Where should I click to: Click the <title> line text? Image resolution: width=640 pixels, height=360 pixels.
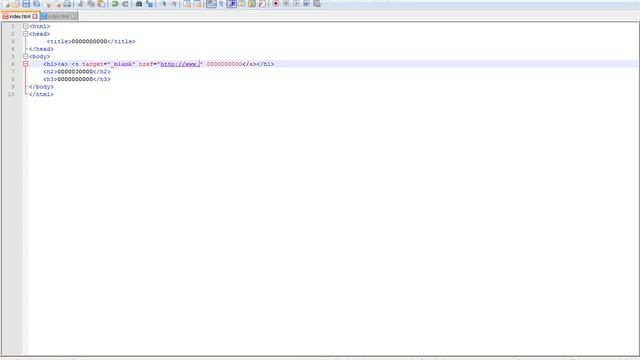click(91, 41)
